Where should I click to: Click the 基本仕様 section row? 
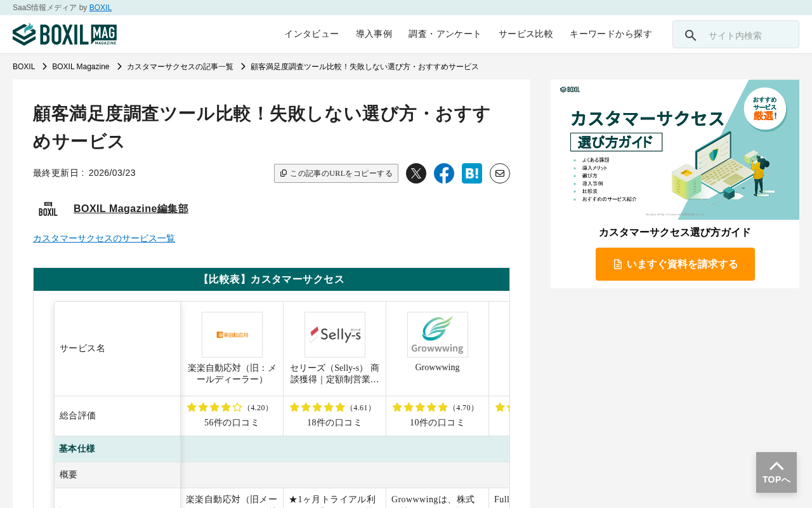pos(282,449)
